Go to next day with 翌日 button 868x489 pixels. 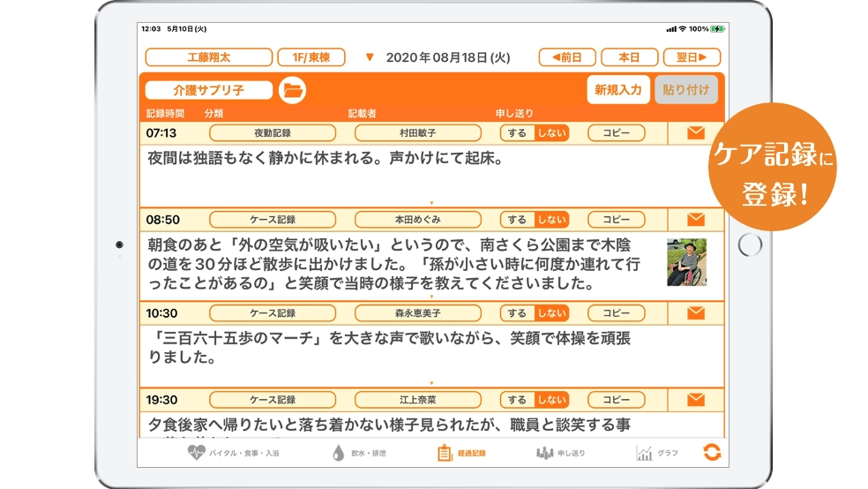tap(692, 57)
